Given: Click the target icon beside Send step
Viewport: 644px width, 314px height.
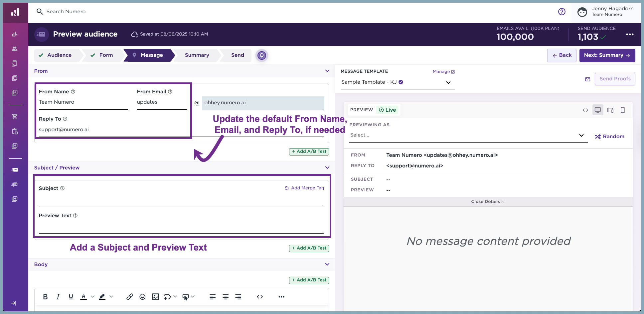Looking at the screenshot, I should click(x=262, y=55).
